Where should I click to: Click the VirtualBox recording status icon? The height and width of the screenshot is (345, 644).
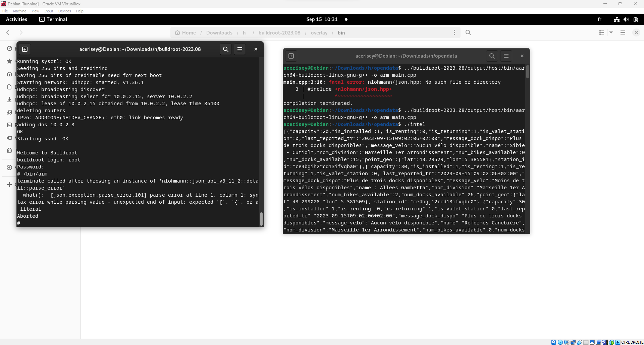598,342
